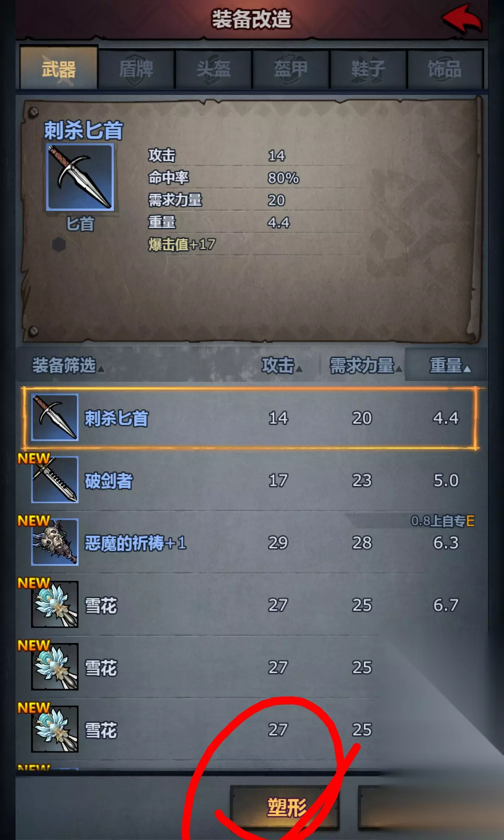Open the 装备筛选 filter dropdown
The image size is (504, 840).
click(x=68, y=365)
